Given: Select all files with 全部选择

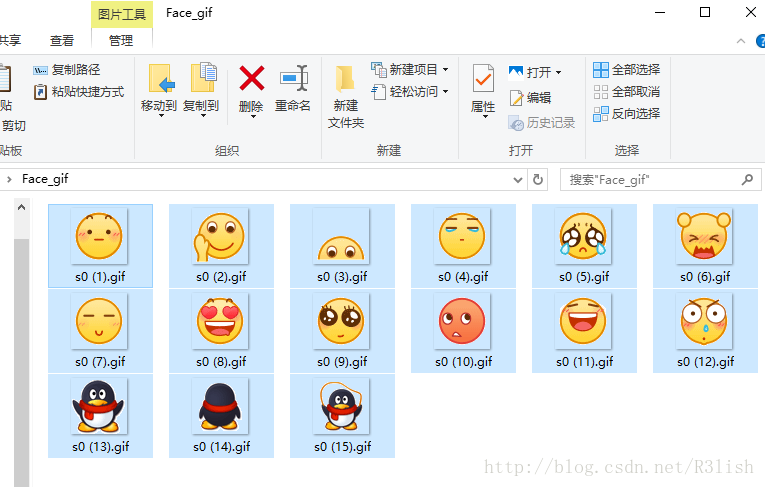Looking at the screenshot, I should (627, 70).
